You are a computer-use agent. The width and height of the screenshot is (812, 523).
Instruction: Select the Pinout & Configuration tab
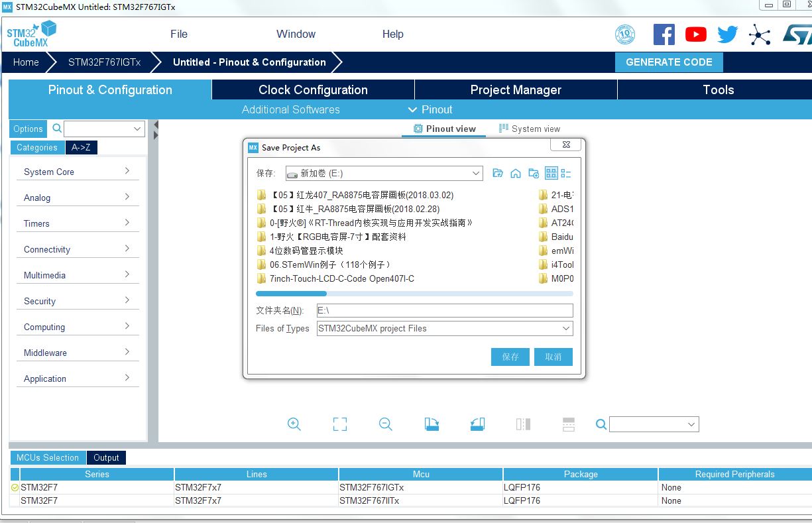[x=110, y=90]
